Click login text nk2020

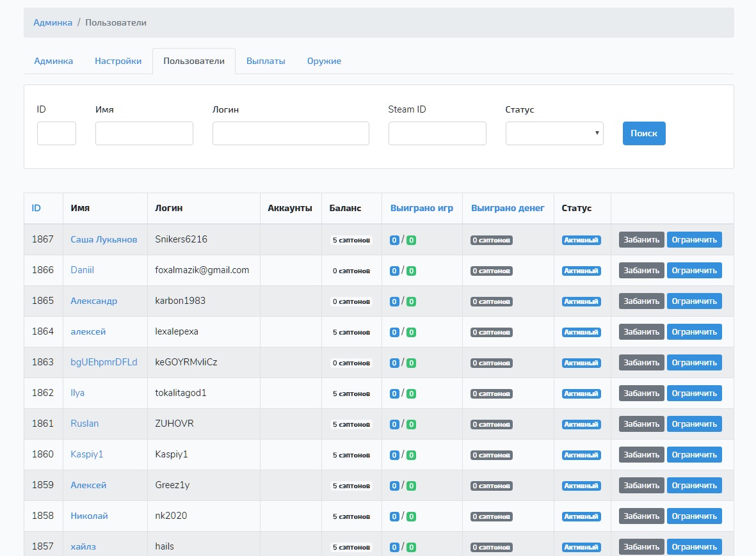pos(171,516)
